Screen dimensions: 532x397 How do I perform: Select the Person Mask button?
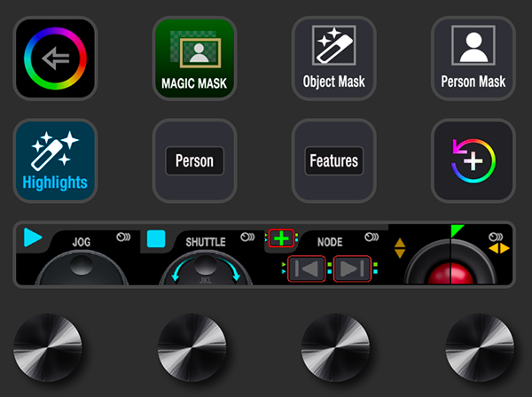[473, 58]
